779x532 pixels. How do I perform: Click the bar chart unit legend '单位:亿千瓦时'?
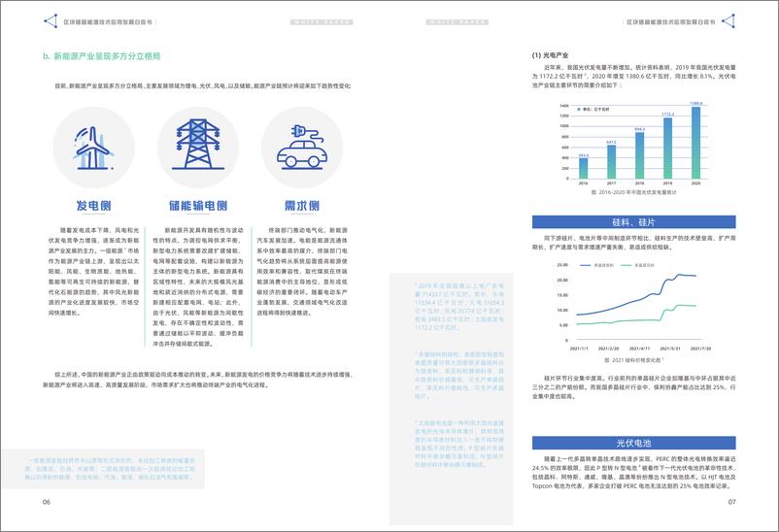593,109
